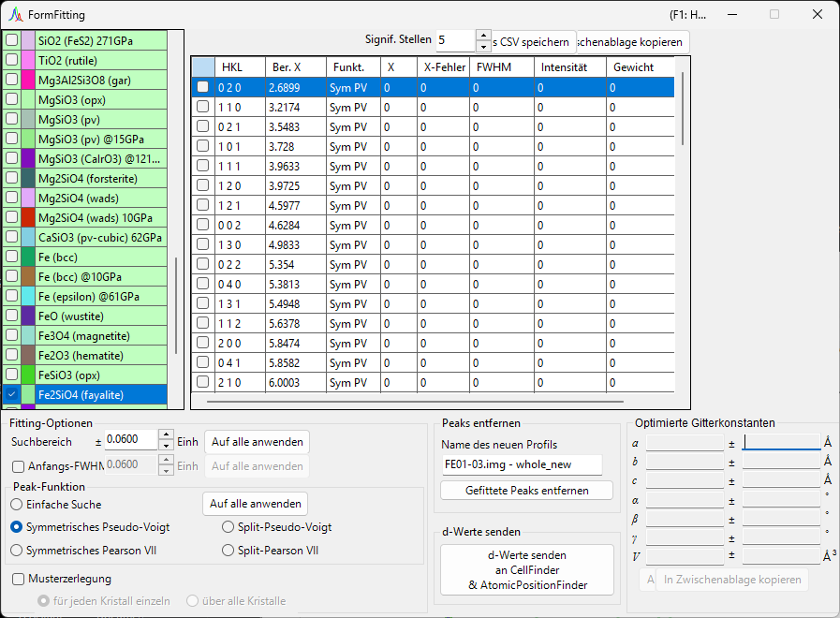Click Gefittete Peaks entfernen button

pos(526,491)
